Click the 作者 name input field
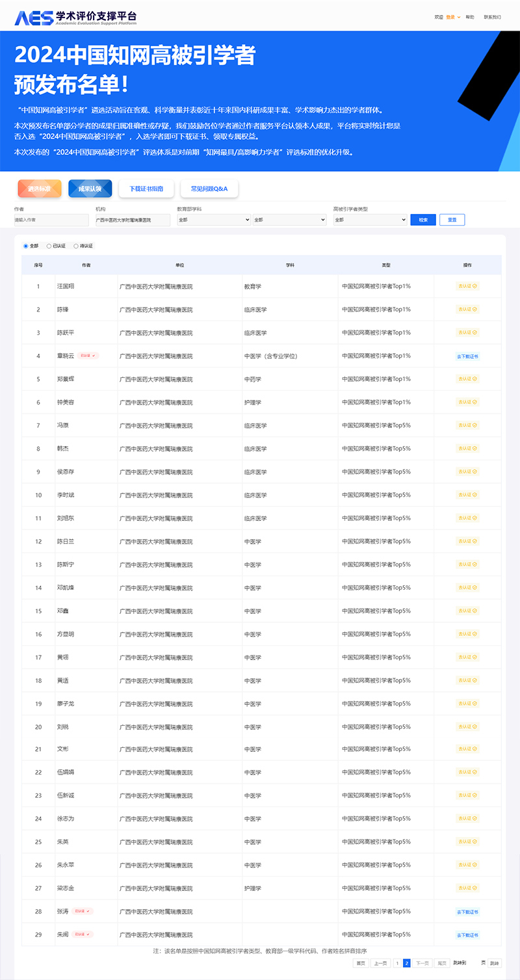The image size is (520, 980). [x=52, y=220]
